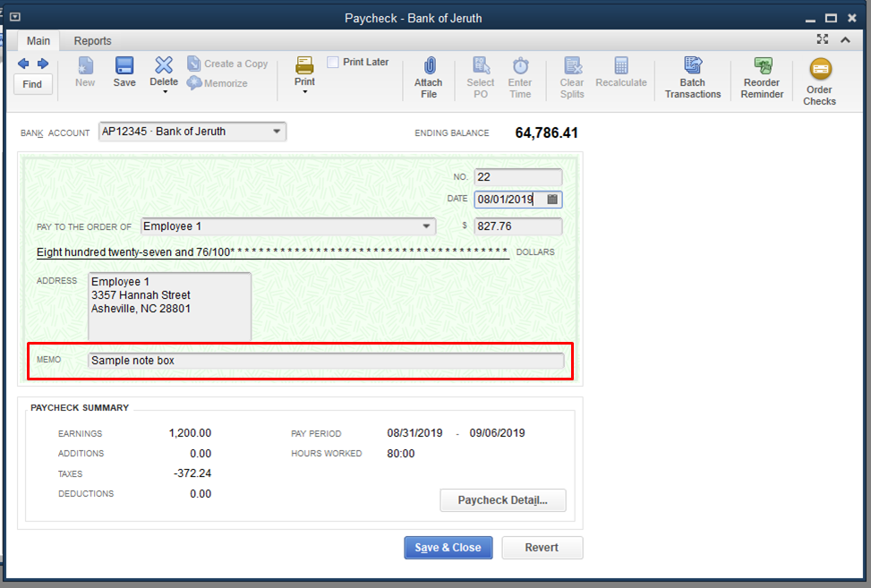The width and height of the screenshot is (871, 588).
Task: Click the check number field
Action: tap(518, 177)
